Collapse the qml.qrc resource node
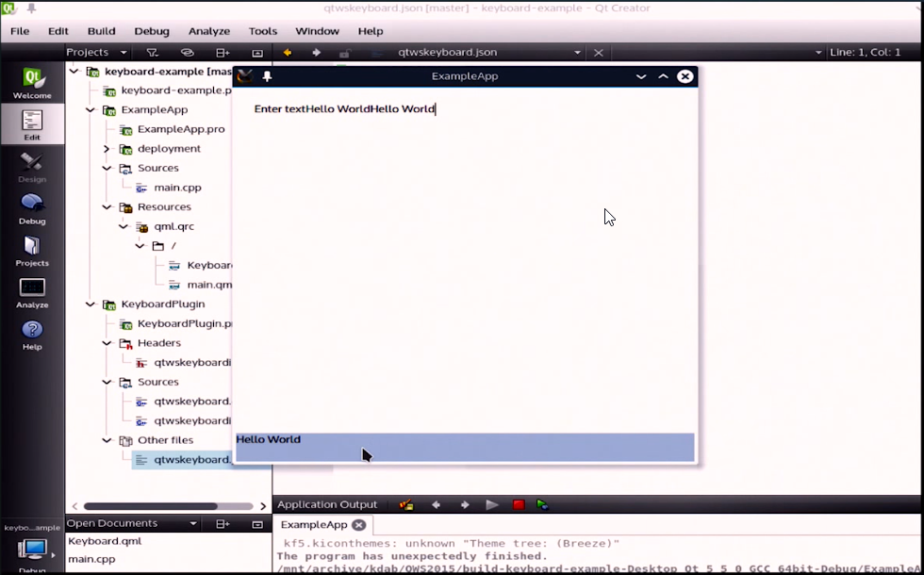Viewport: 924px width, 575px height. (x=124, y=227)
